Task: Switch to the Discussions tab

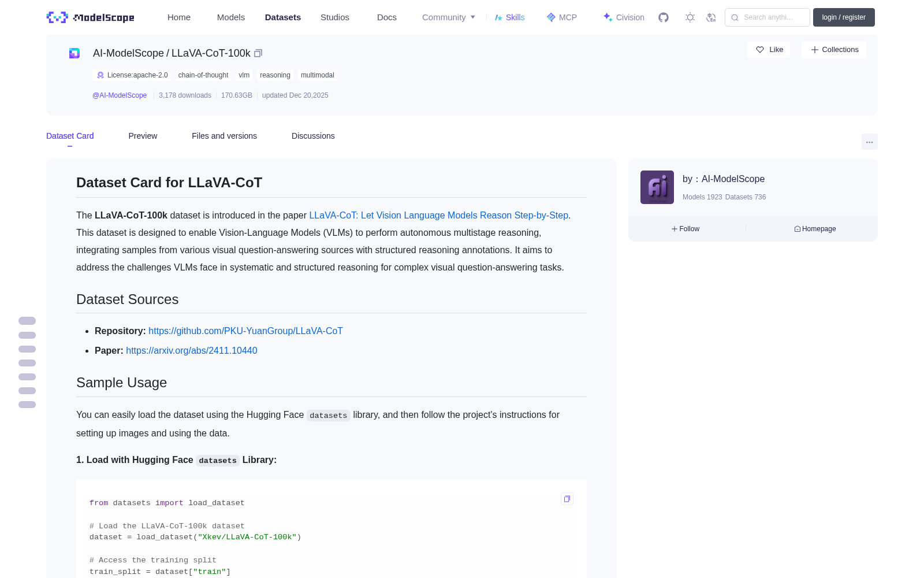Action: (x=313, y=136)
